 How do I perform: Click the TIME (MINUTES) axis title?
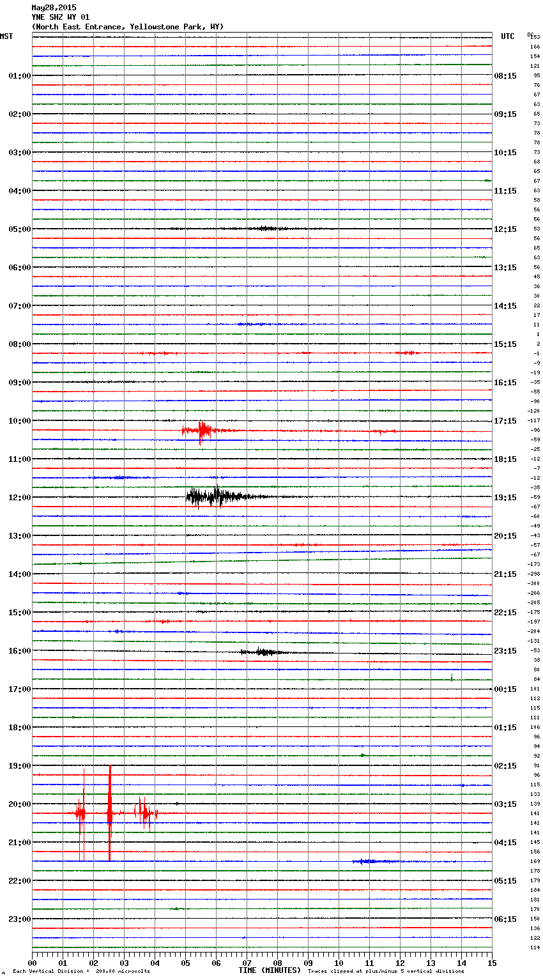tap(270, 970)
